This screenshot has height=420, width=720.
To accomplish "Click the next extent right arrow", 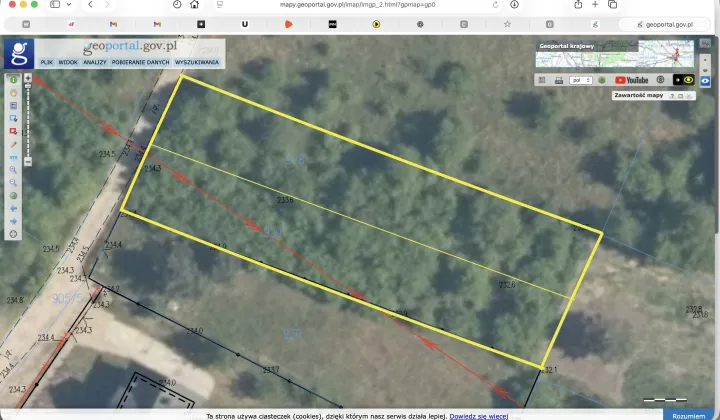I will (13, 221).
